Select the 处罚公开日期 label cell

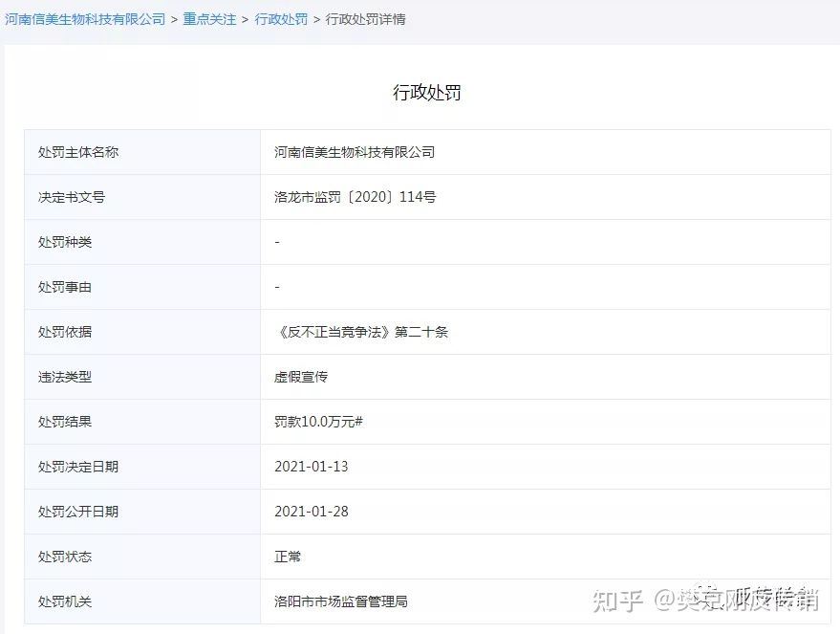pyautogui.click(x=142, y=512)
